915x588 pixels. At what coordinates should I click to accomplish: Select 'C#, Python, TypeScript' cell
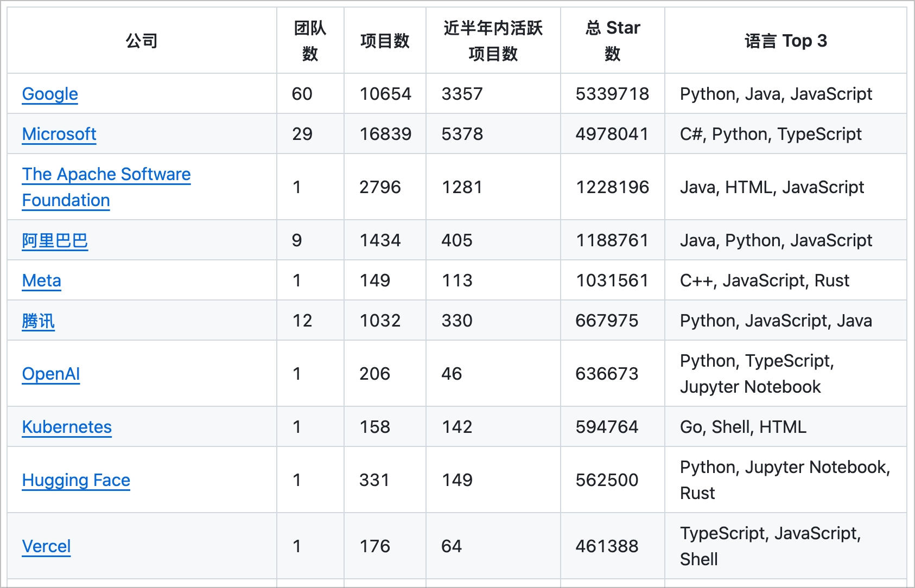click(771, 134)
